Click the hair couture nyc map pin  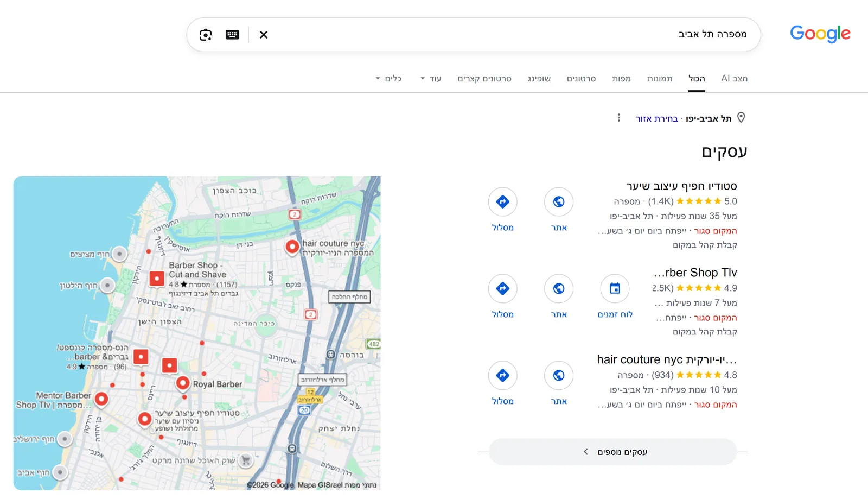[292, 247]
